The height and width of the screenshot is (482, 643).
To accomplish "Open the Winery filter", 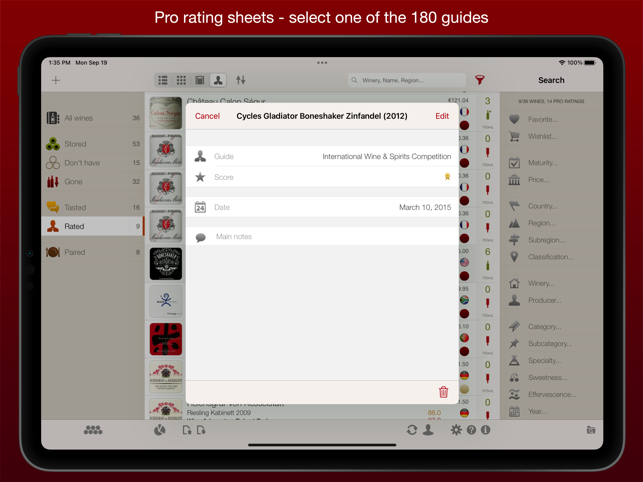I will [551, 283].
